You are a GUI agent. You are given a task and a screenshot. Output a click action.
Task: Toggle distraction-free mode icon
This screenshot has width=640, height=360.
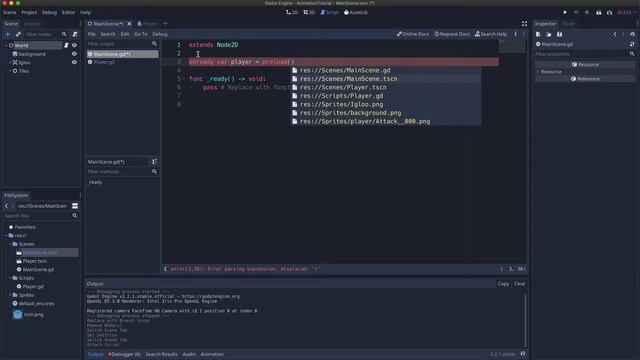(x=524, y=24)
